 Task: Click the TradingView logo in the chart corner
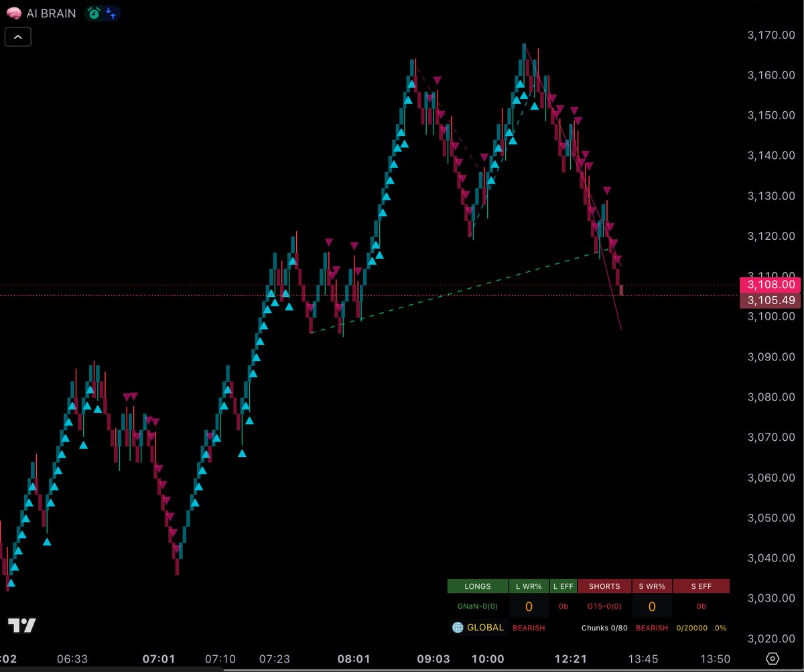click(21, 626)
